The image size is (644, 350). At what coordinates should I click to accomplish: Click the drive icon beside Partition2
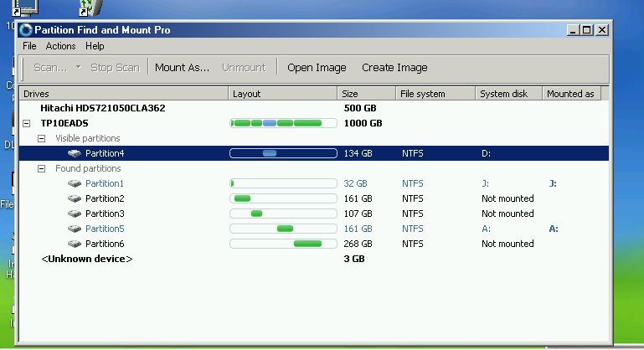pyautogui.click(x=75, y=198)
